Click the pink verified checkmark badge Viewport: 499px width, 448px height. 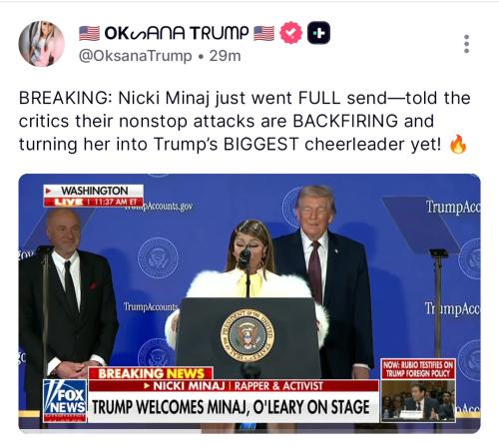[290, 33]
